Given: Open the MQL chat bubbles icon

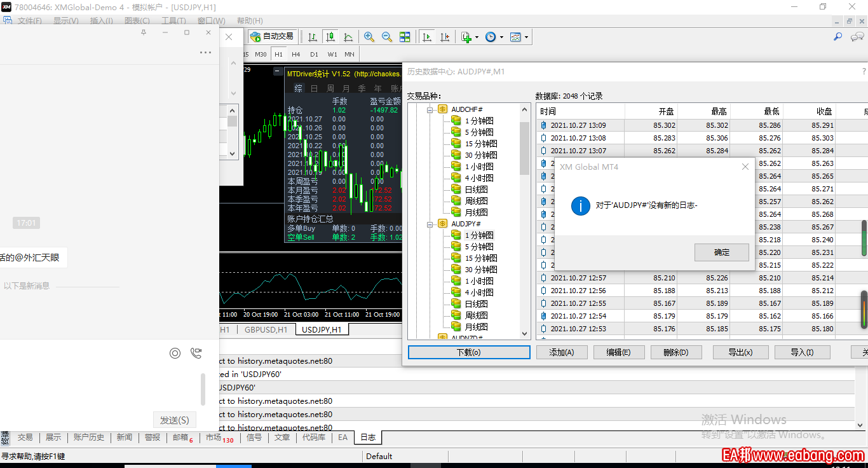Looking at the screenshot, I should coord(857,37).
